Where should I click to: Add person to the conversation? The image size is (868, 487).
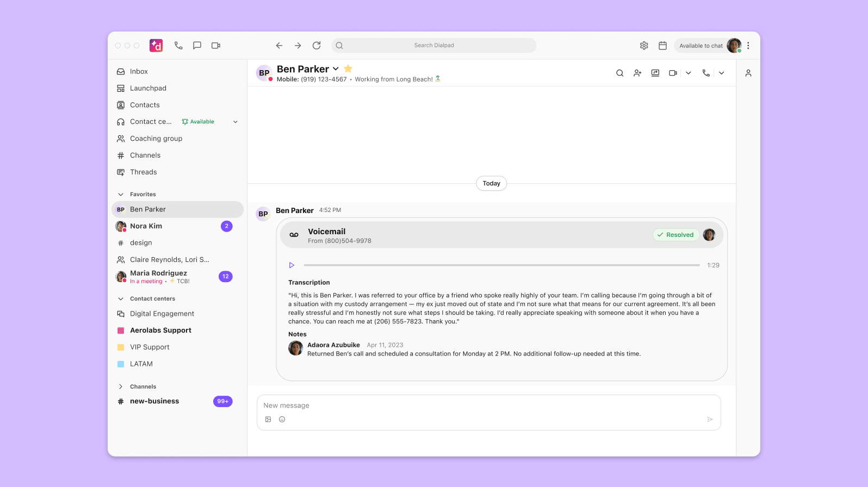click(x=637, y=73)
